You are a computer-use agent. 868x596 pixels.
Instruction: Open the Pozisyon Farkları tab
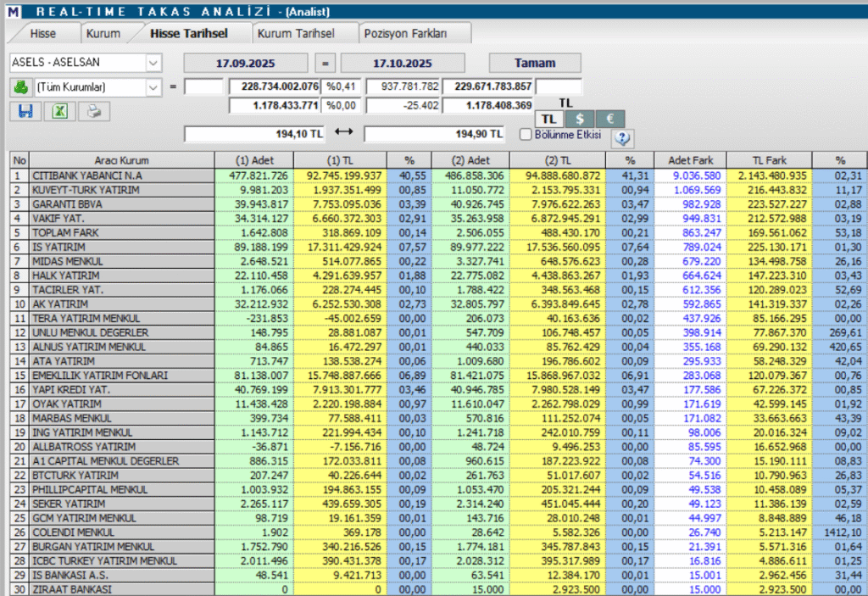tap(404, 34)
